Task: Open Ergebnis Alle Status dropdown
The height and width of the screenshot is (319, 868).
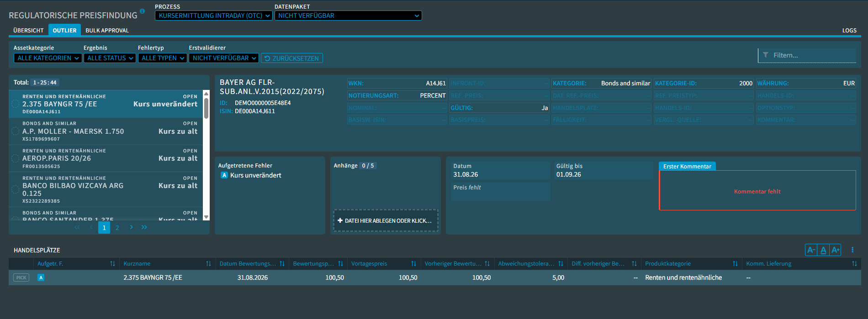Action: point(110,58)
